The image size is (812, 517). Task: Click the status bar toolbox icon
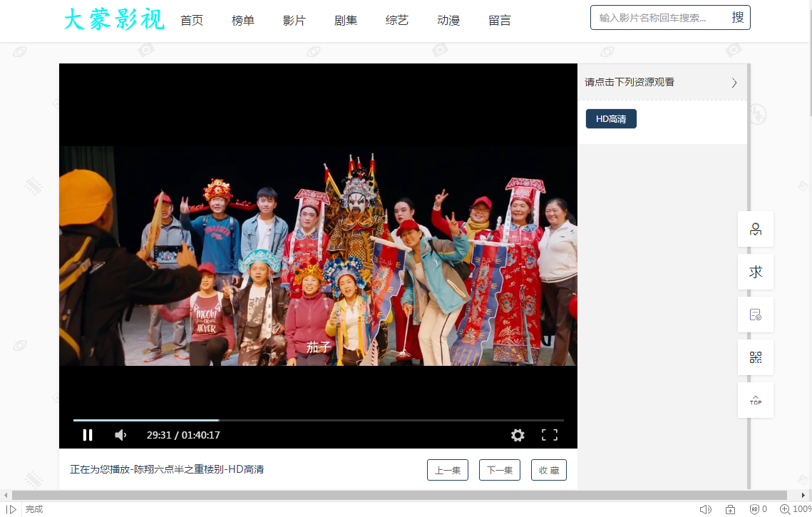pyautogui.click(x=730, y=509)
